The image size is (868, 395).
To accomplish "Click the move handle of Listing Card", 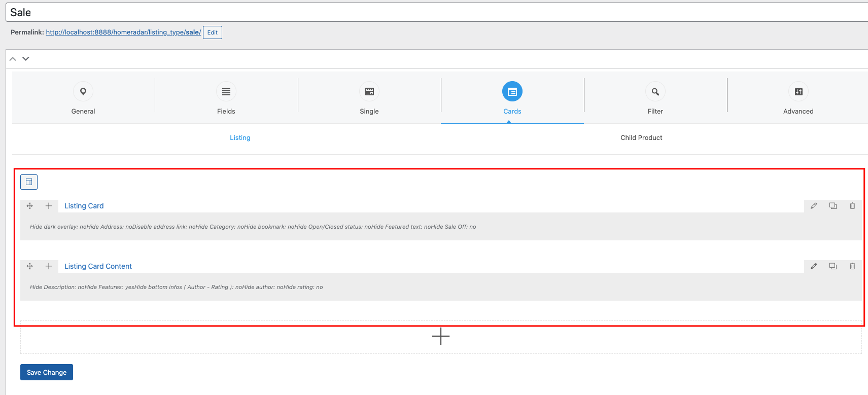I will coord(30,206).
